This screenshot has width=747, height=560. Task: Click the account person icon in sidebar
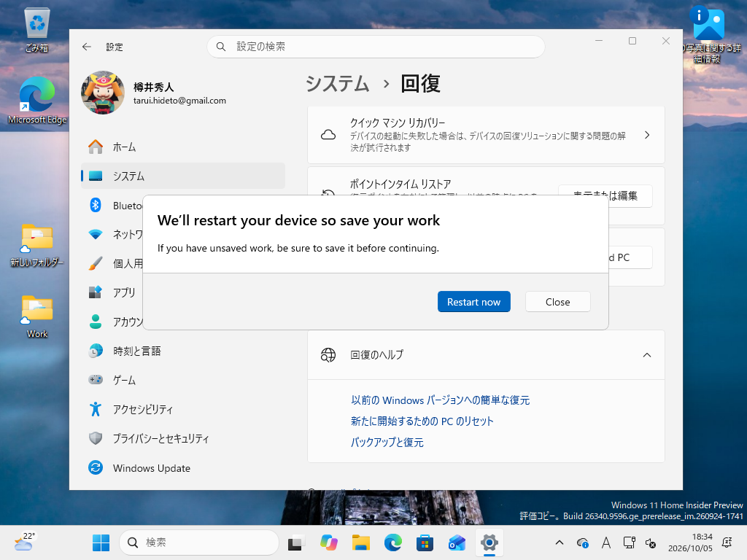pyautogui.click(x=96, y=322)
